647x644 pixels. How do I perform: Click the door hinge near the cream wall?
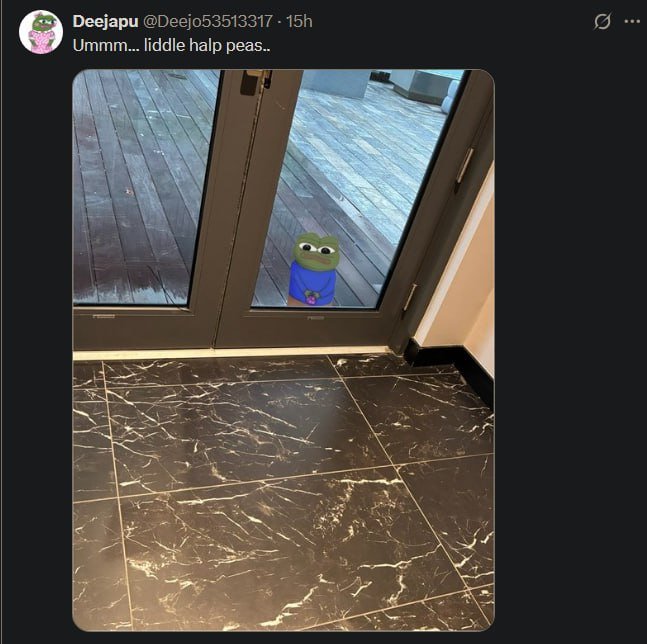[x=410, y=297]
